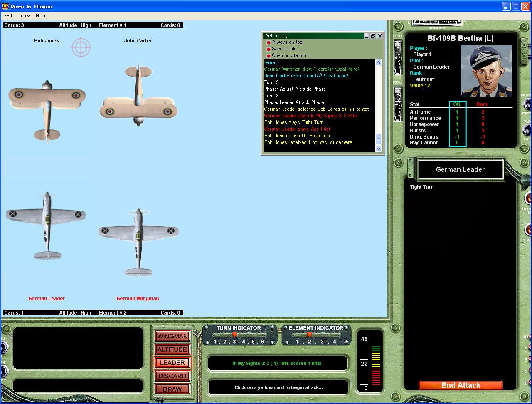This screenshot has height=404, width=532.
Task: Click the red German Wingman label
Action: coord(138,299)
